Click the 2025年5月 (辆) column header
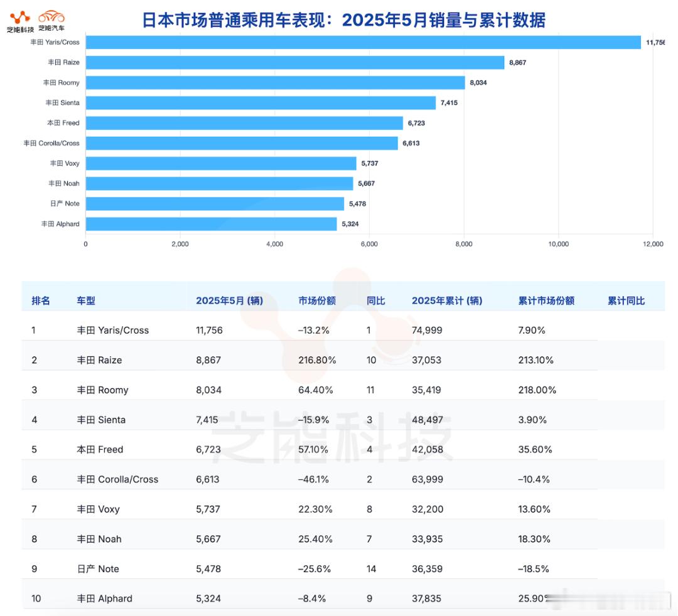Image resolution: width=678 pixels, height=616 pixels. click(x=230, y=300)
